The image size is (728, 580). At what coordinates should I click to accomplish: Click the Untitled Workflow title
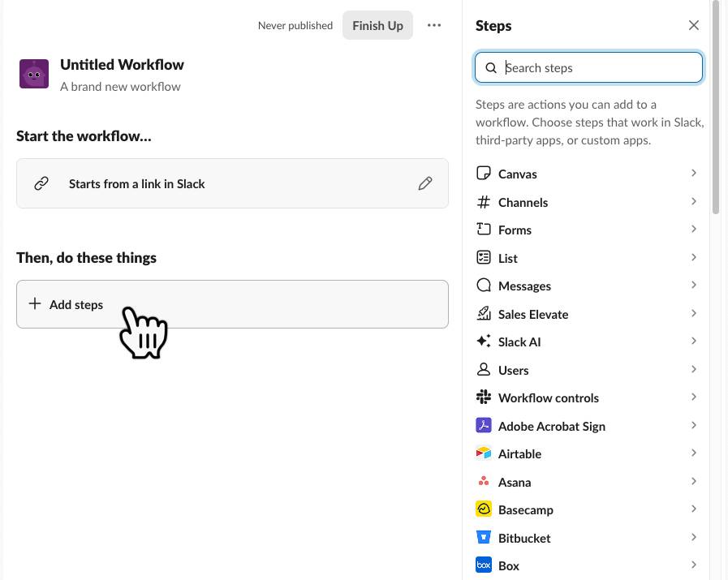click(x=122, y=65)
